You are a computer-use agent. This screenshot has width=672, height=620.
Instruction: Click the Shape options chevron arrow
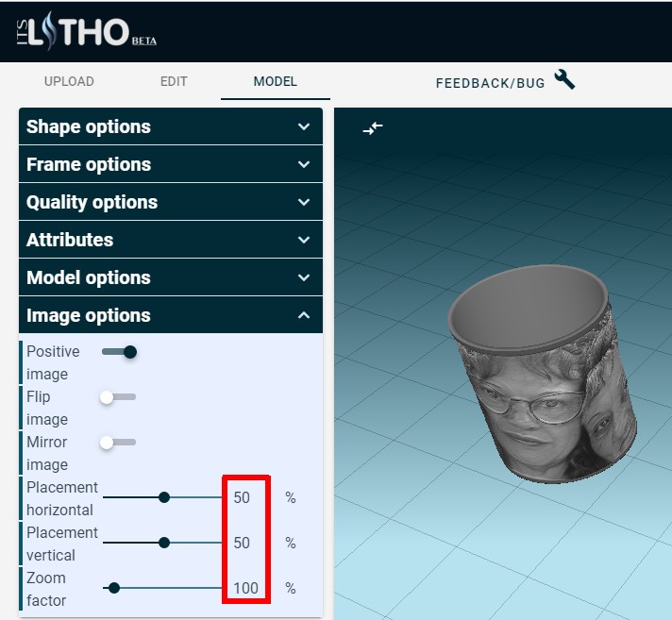304,126
